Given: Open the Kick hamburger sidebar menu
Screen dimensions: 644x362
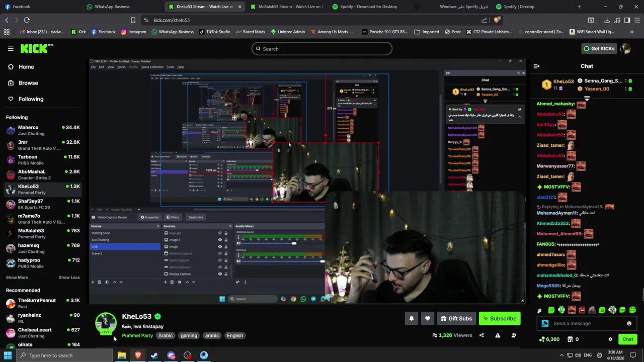Looking at the screenshot, I should tap(11, 49).
